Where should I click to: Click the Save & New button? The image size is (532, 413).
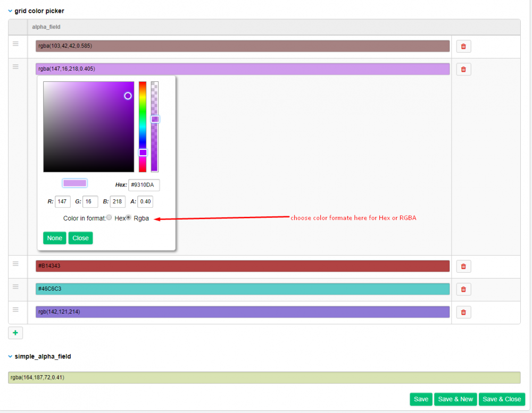pyautogui.click(x=455, y=399)
